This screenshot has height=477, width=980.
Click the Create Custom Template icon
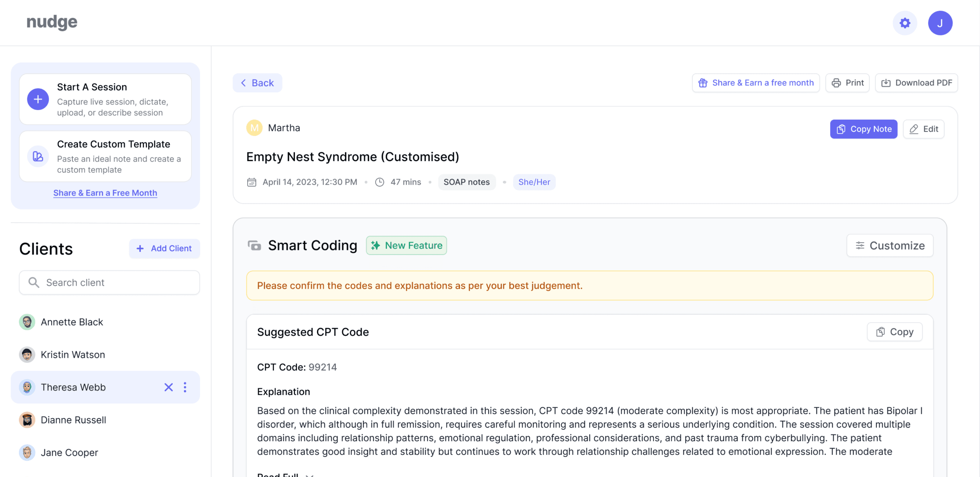(38, 156)
